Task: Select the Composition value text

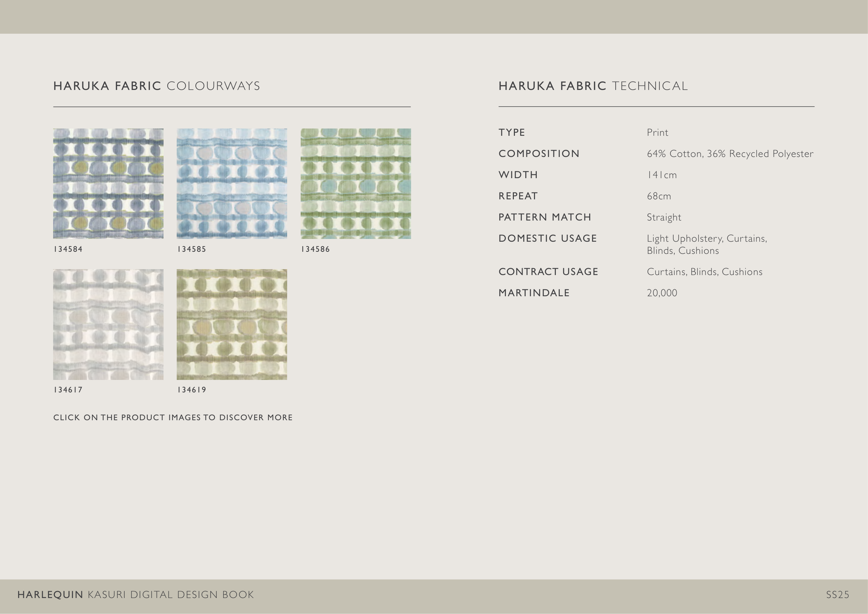Action: (x=729, y=154)
